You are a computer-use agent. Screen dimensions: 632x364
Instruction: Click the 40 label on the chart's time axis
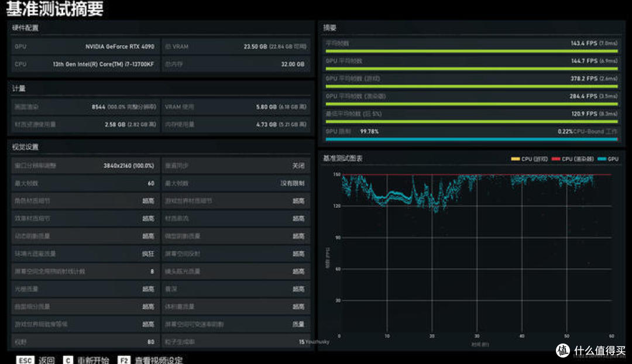coord(521,336)
